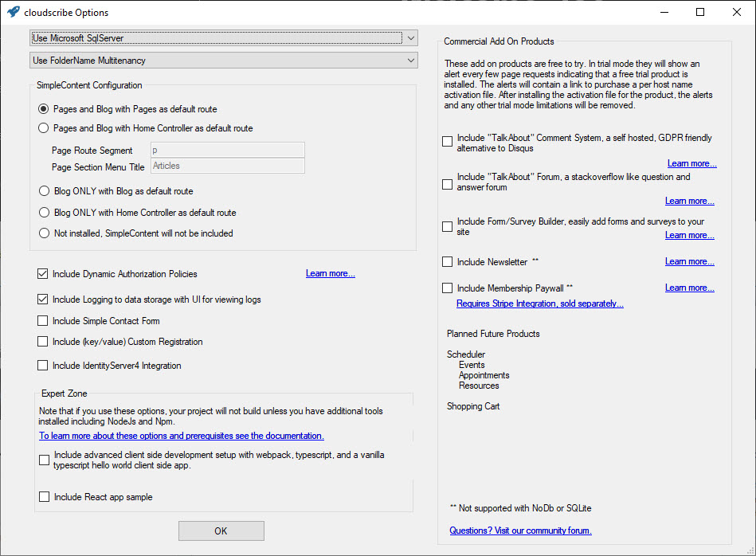Open Learn more link for Membership Paywall

tap(689, 288)
